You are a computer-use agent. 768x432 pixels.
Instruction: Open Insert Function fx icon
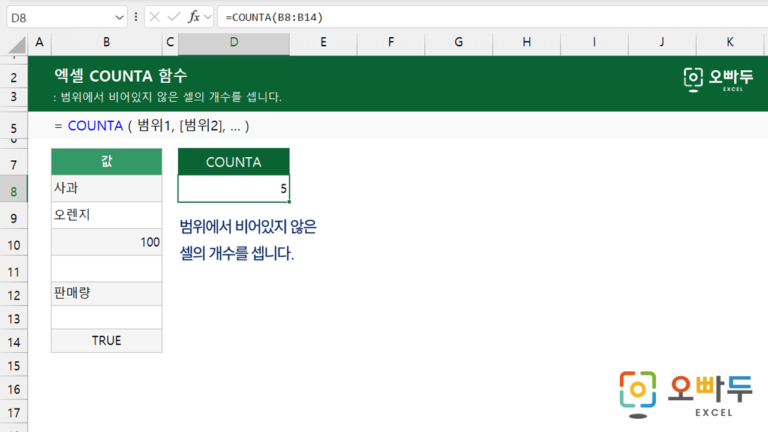coord(194,17)
